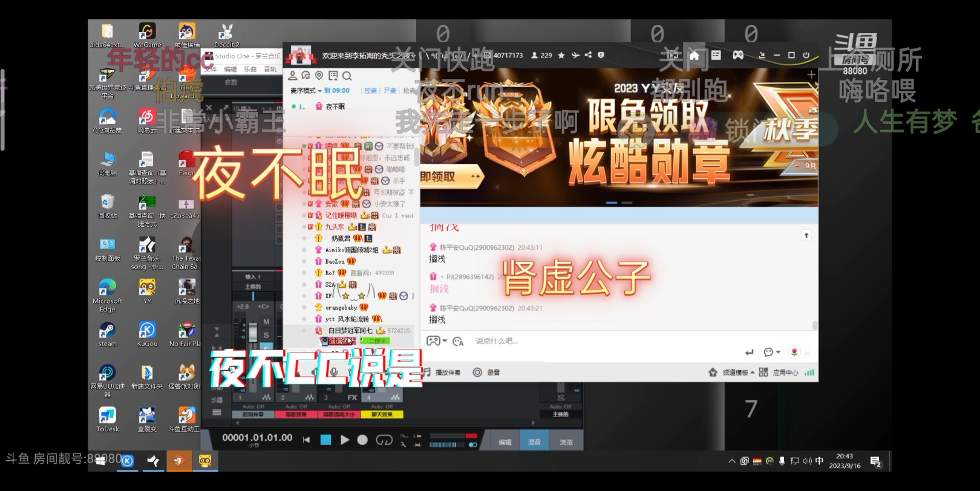Expand the chat bubble style dropdown
Screen dimensions: 980x491
(x=778, y=352)
